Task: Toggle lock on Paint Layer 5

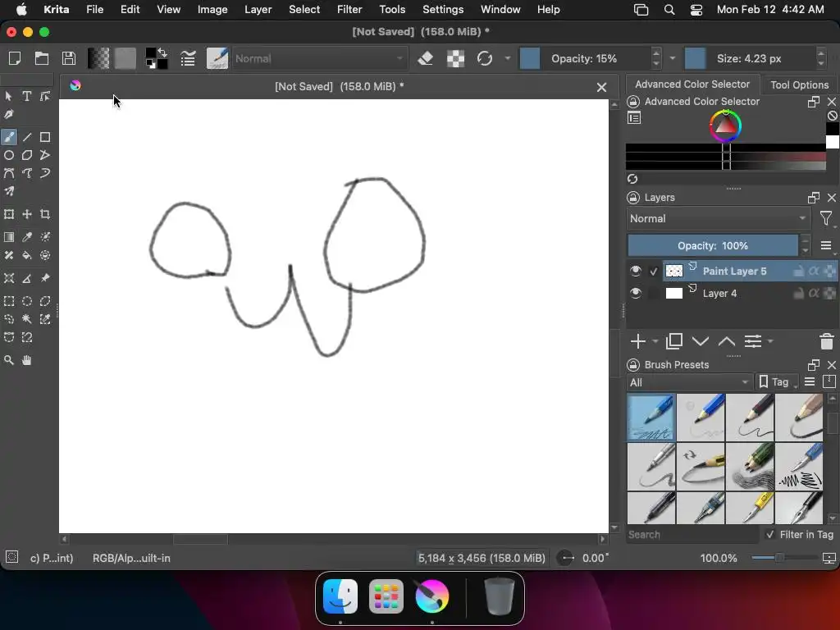Action: 798,271
